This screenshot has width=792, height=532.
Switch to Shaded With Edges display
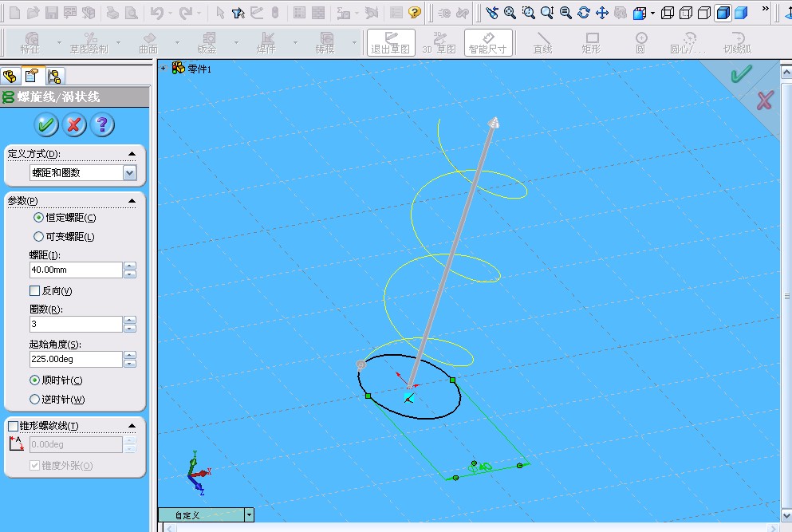click(x=723, y=13)
